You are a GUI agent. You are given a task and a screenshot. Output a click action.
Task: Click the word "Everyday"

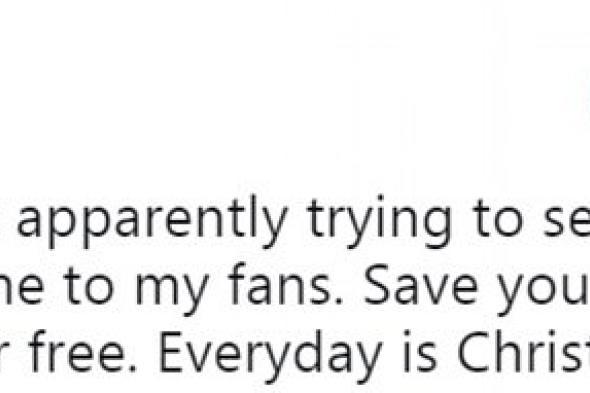[270, 356]
